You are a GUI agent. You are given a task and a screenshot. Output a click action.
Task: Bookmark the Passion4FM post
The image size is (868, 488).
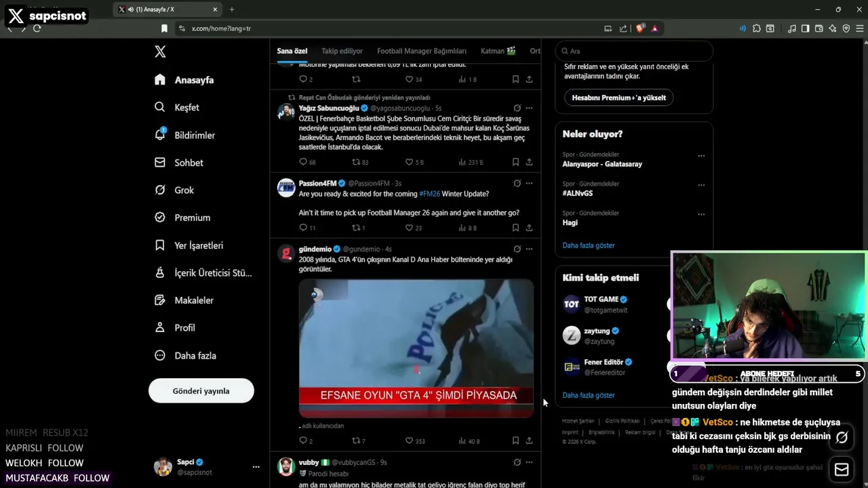click(515, 228)
